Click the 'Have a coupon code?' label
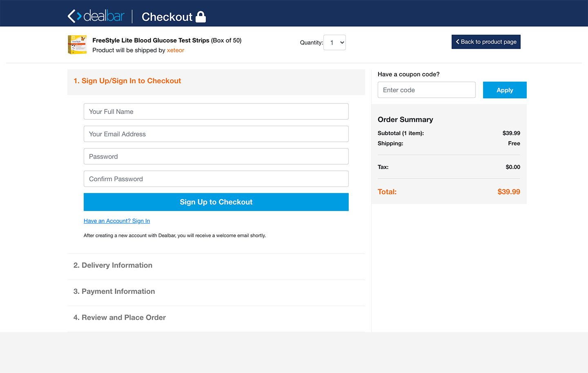This screenshot has width=588, height=373. [x=408, y=74]
